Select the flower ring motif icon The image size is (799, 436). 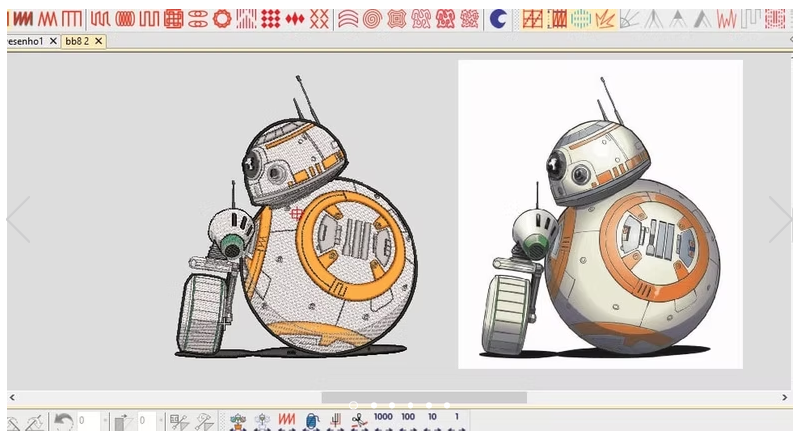tap(222, 19)
